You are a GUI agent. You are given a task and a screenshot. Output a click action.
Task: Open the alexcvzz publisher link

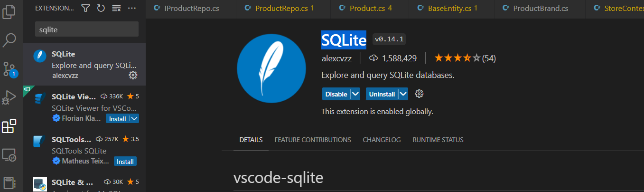pos(336,58)
